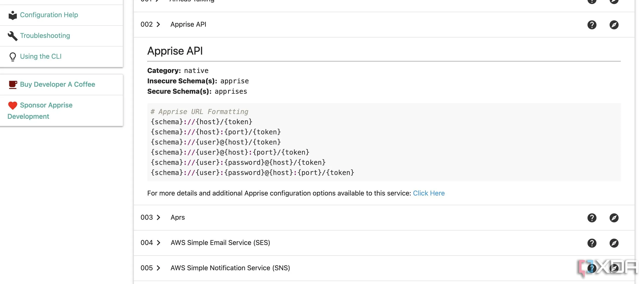
Task: Collapse the 002 Apprise API section chevron
Action: click(x=158, y=25)
